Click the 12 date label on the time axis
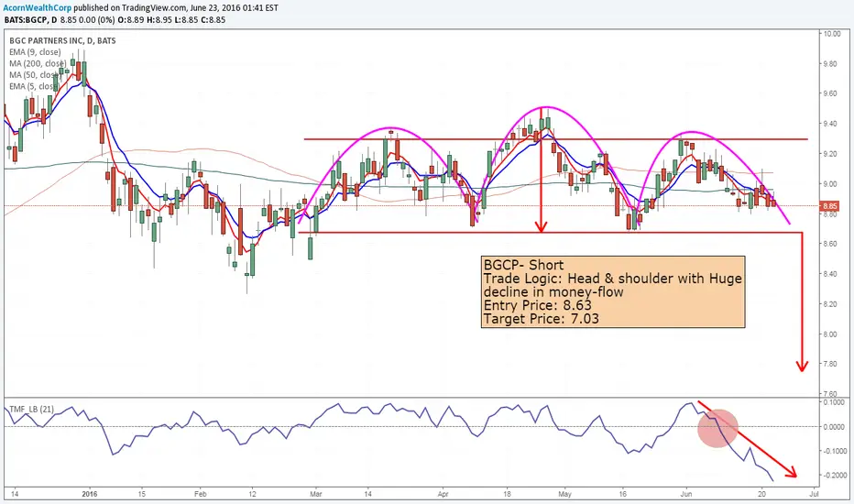Screen dimensions: 854x504 252,494
